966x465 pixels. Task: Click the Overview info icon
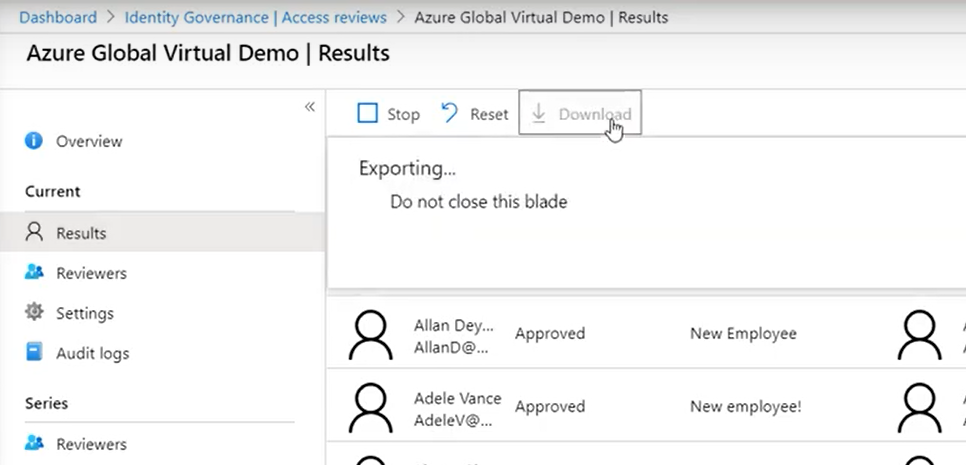tap(33, 141)
